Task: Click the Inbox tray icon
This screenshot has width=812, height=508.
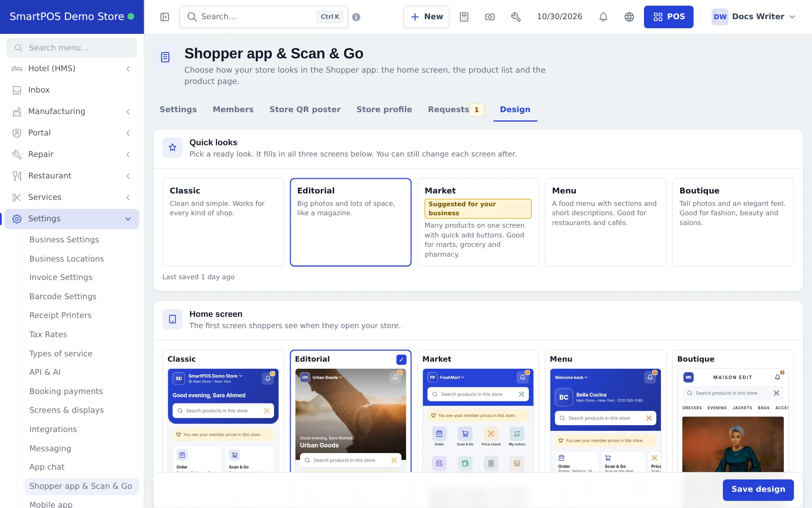Action: click(x=17, y=90)
